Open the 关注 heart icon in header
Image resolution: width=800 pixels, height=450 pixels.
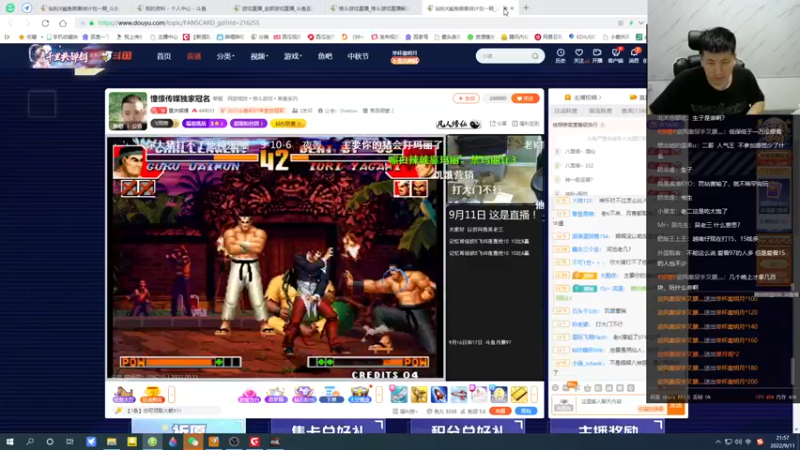pos(579,56)
